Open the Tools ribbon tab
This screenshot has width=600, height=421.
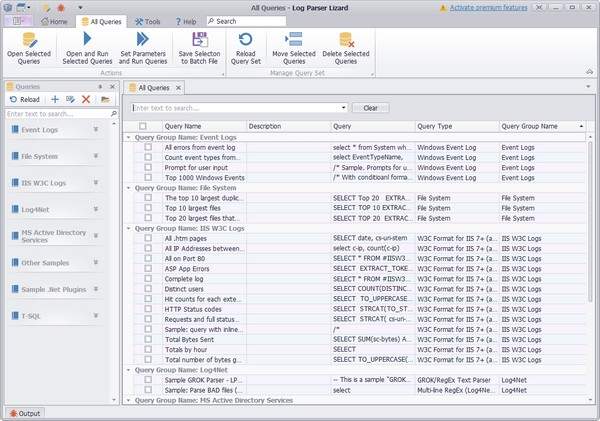147,21
